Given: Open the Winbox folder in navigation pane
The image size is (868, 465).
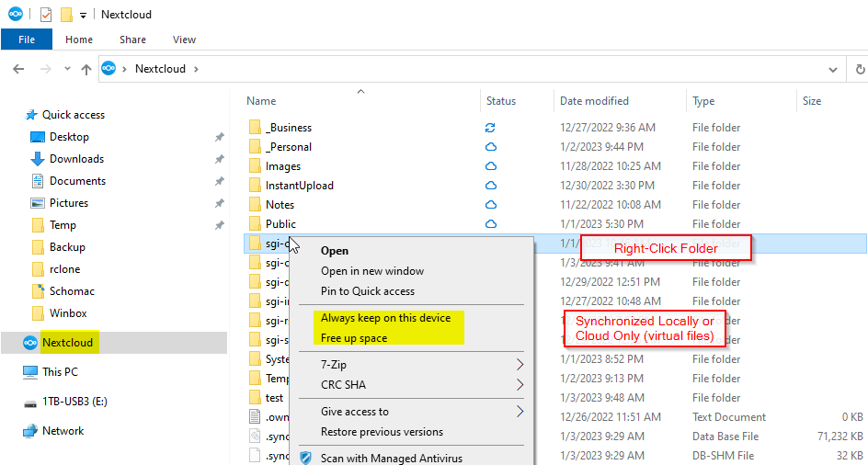Looking at the screenshot, I should tap(68, 313).
